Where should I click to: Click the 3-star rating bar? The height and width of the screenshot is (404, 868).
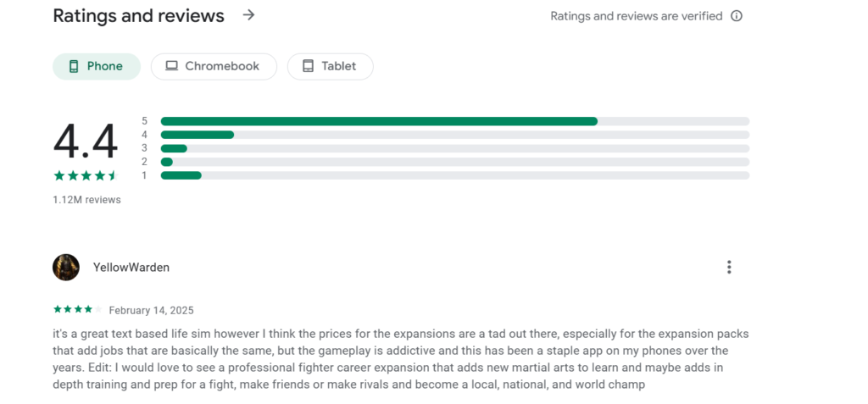click(454, 148)
